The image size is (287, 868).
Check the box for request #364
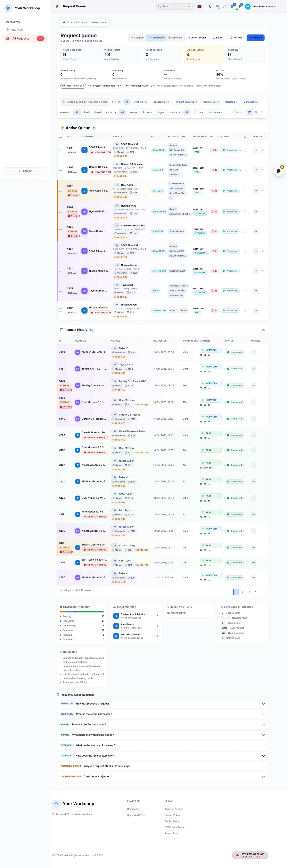(x=61, y=251)
